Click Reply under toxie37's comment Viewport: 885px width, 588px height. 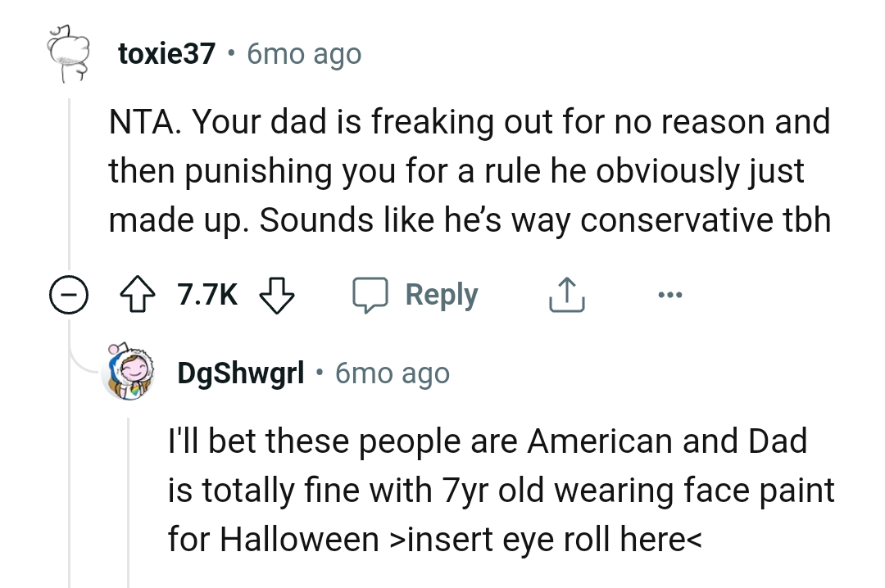coord(441,294)
